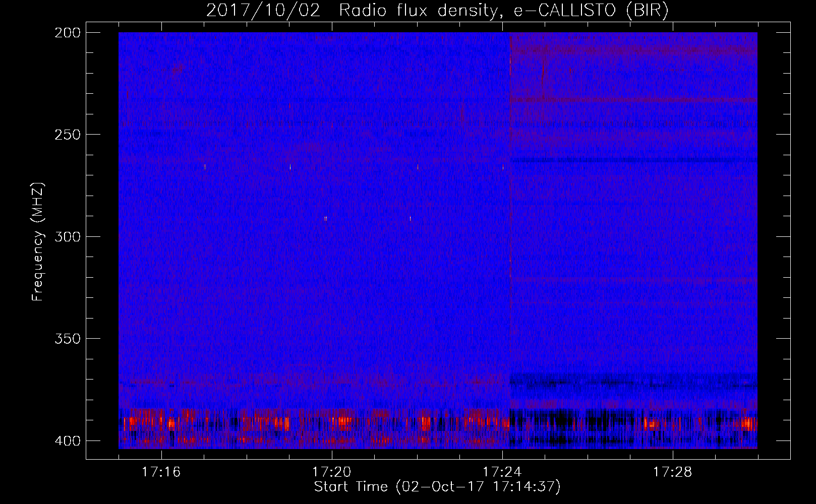816x504 pixels.
Task: Click the 250 frequency tick label
Action: pyautogui.click(x=67, y=135)
